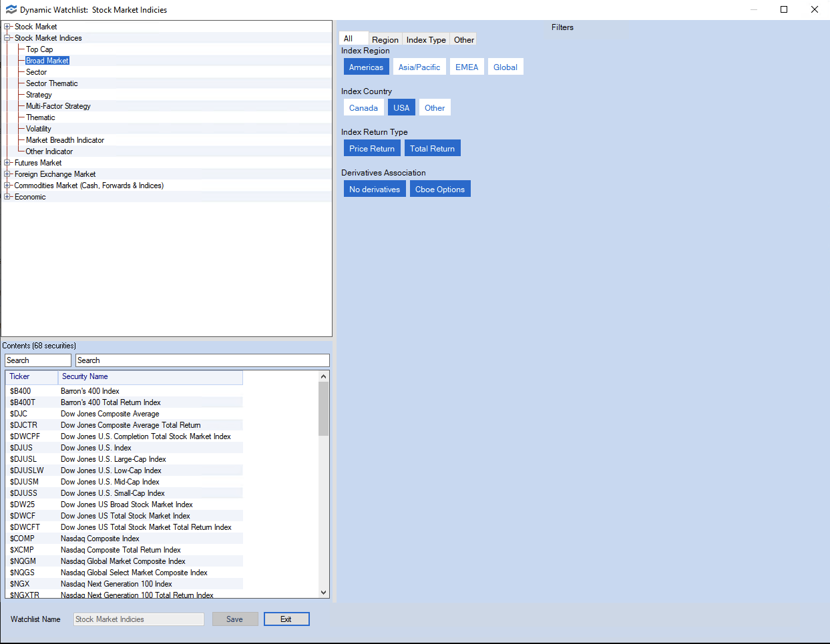The height and width of the screenshot is (644, 830).
Task: Save the watchlist
Action: click(235, 619)
